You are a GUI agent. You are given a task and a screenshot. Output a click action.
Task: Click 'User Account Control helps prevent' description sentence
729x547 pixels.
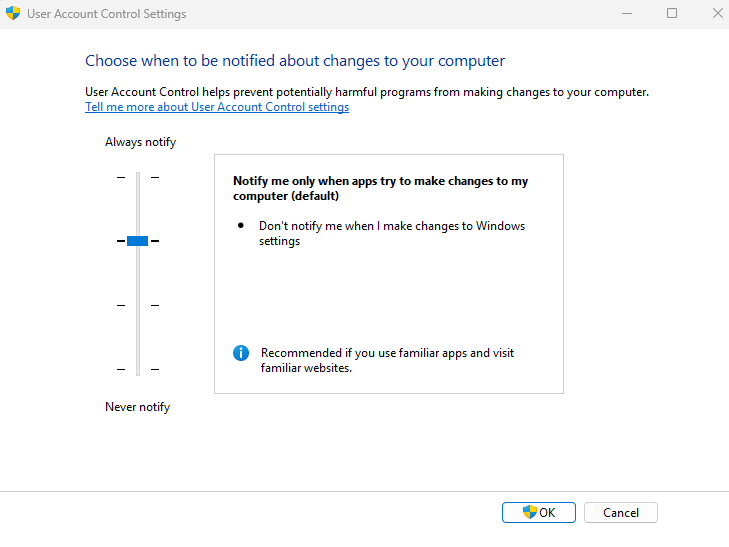pyautogui.click(x=367, y=92)
